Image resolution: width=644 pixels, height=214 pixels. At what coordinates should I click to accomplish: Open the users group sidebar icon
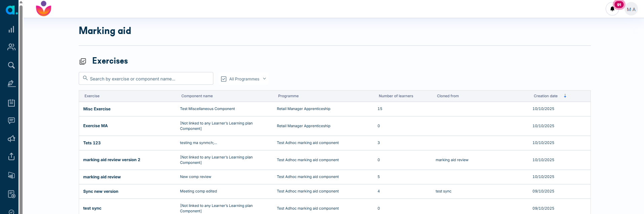[11, 47]
